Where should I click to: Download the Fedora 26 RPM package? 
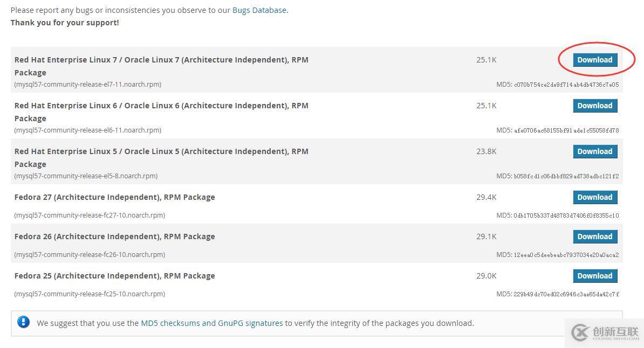coord(594,236)
